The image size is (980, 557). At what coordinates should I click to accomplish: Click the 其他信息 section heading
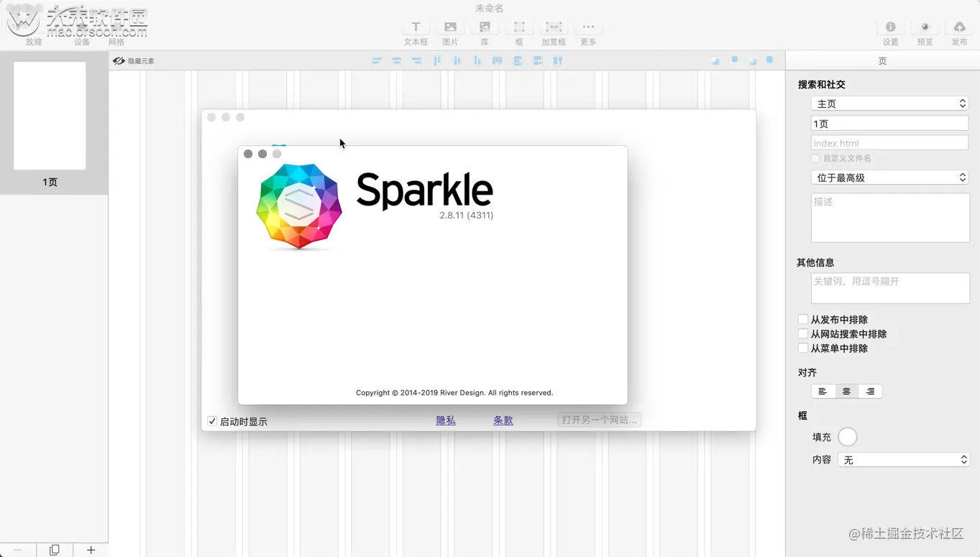815,263
